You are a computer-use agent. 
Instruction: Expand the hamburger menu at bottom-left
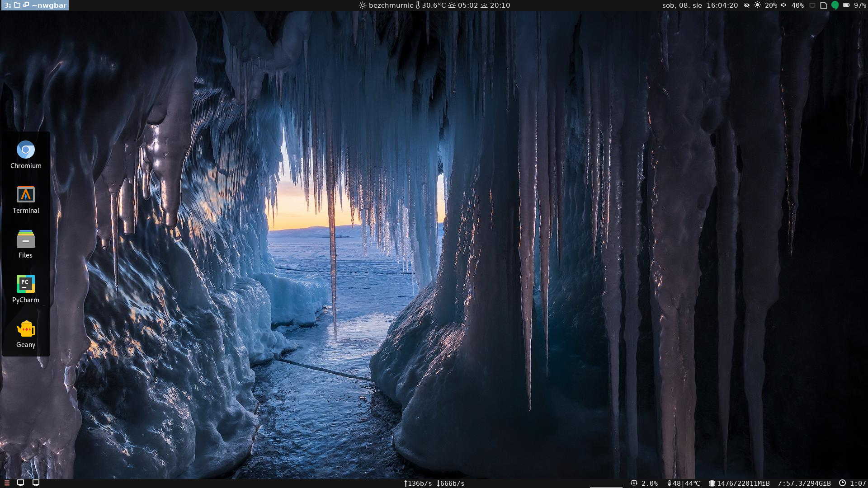7,482
